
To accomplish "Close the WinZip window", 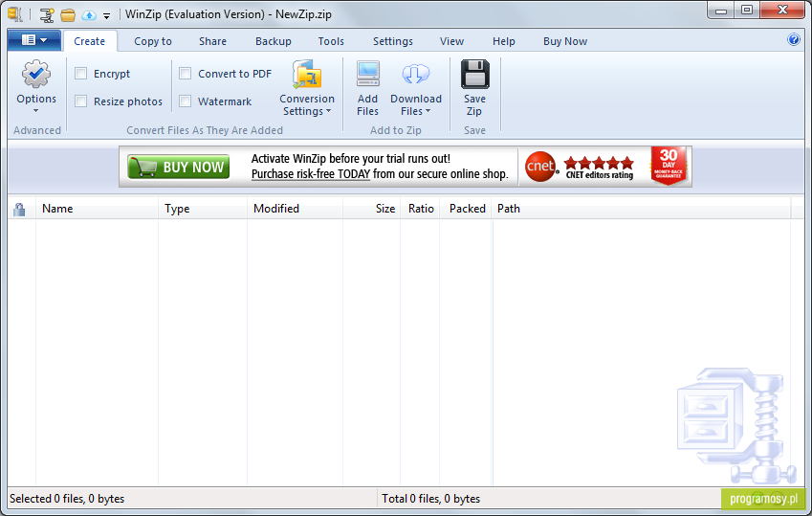I will (782, 11).
